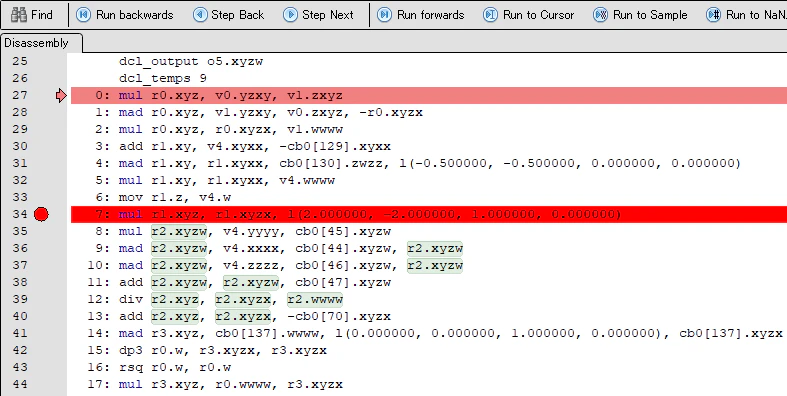This screenshot has height=396, width=787.
Task: Click line number 44 in gutter
Action: pos(20,385)
